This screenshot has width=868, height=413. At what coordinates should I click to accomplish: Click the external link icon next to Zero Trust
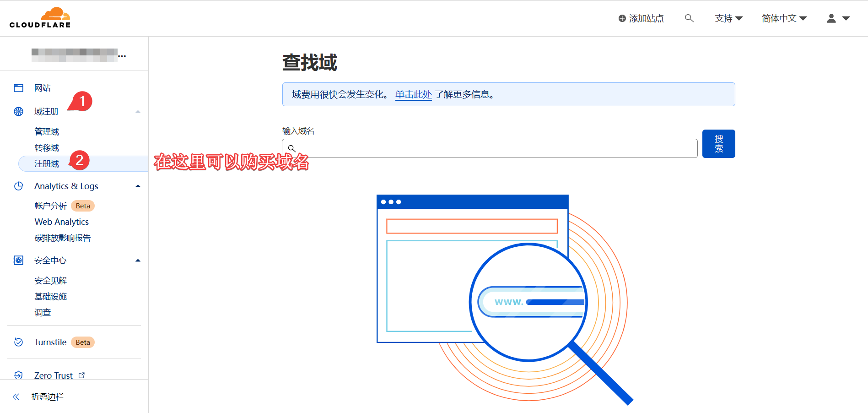tap(81, 375)
